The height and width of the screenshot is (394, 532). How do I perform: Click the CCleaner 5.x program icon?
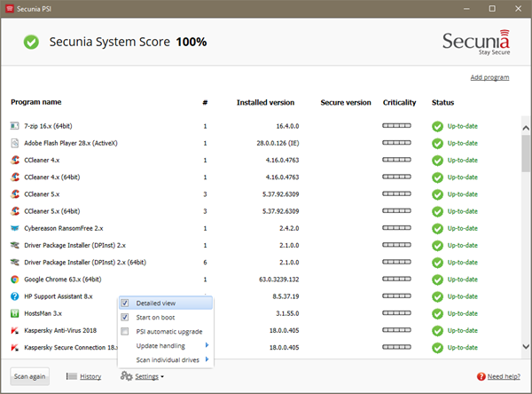[14, 194]
